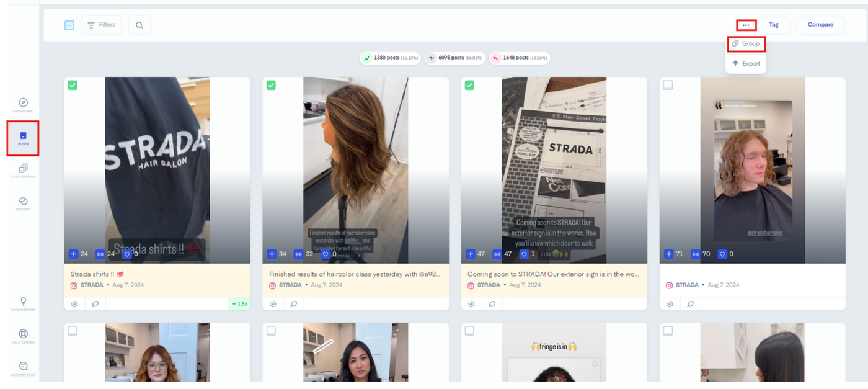This screenshot has width=868, height=389.
Task: Check the black bob haircut post checkbox
Action: (668, 331)
